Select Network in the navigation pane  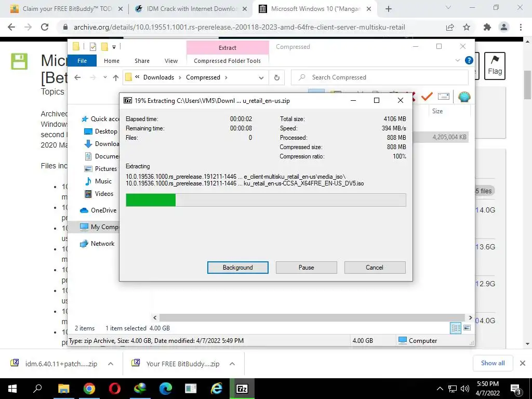pyautogui.click(x=97, y=244)
